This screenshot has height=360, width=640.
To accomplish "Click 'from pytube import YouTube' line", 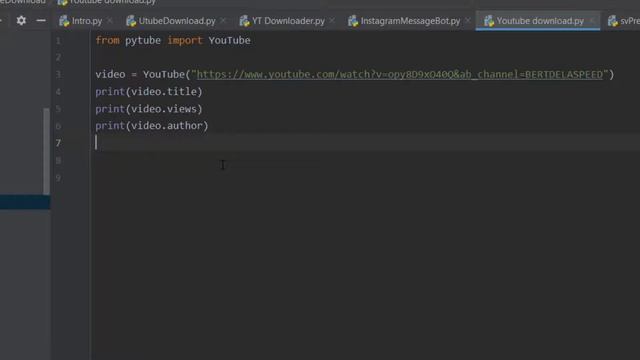I will (x=173, y=40).
